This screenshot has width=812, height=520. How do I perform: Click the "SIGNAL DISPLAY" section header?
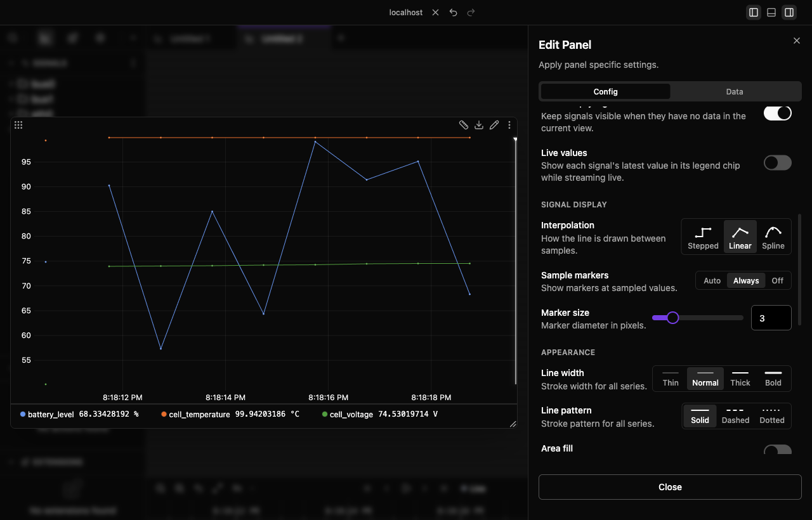574,205
